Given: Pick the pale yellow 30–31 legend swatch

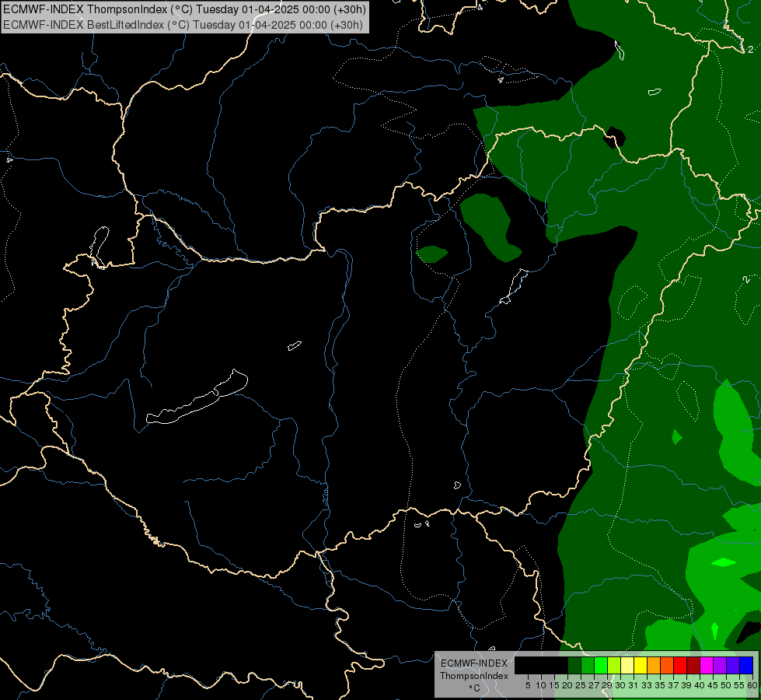Looking at the screenshot, I should 627,665.
